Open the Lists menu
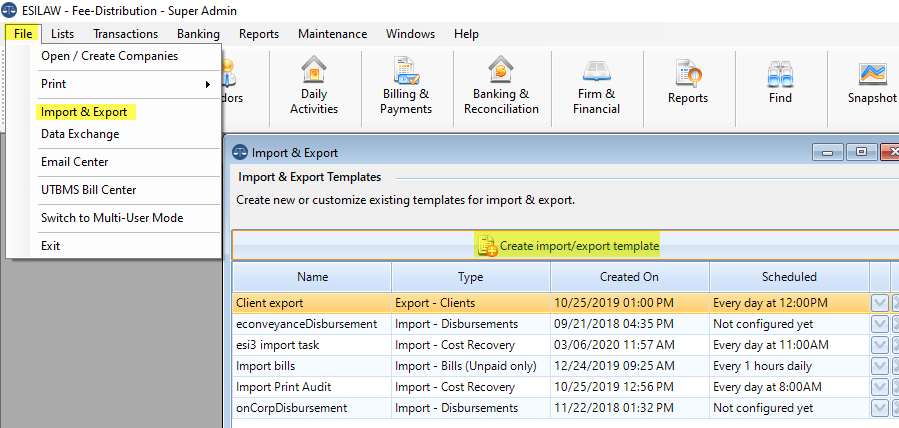The height and width of the screenshot is (428, 899). pyautogui.click(x=62, y=34)
